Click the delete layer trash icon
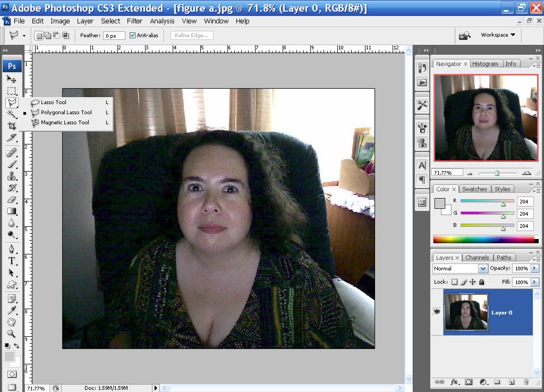This screenshot has height=392, width=544. (x=526, y=382)
